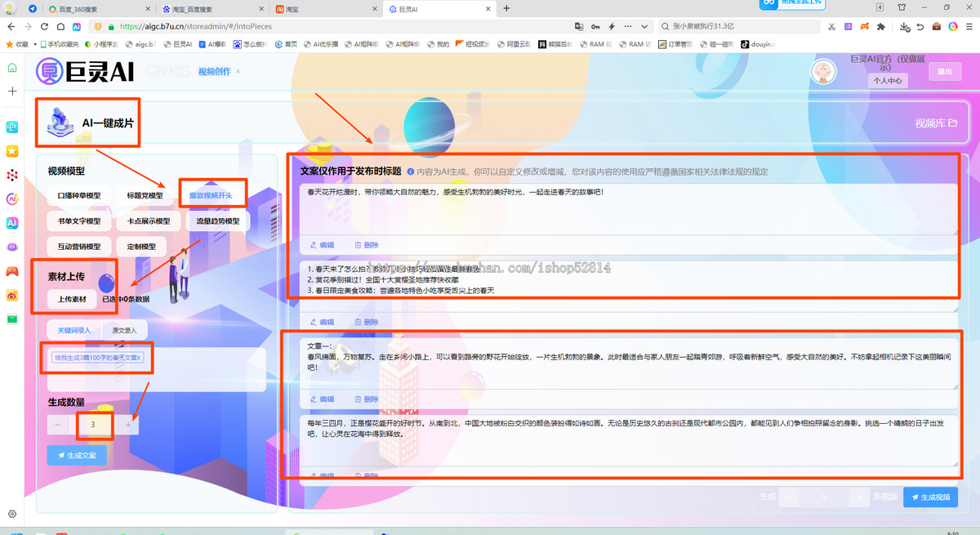This screenshot has width=980, height=535.
Task: Click the search box showing 张小泉被执行31.3亿
Action: tap(738, 26)
